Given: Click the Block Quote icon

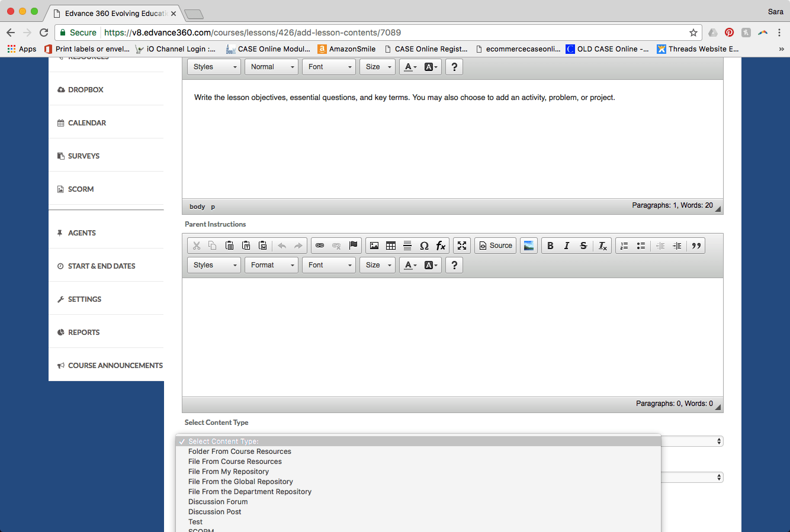Looking at the screenshot, I should pos(696,246).
